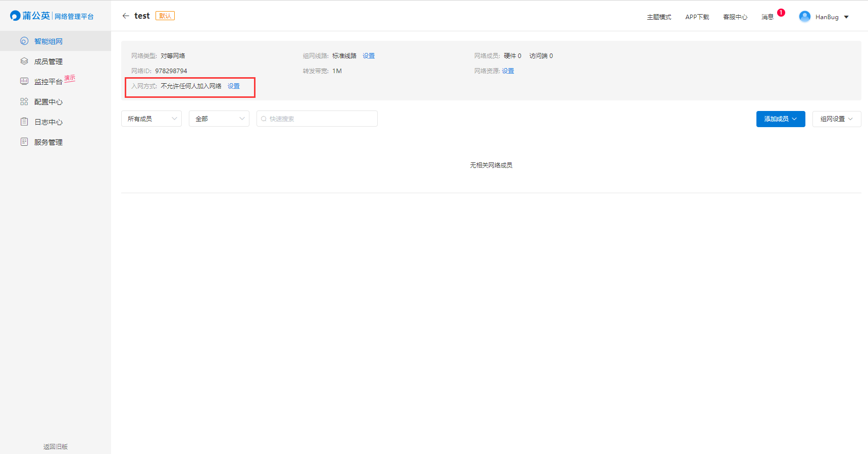The width and height of the screenshot is (868, 454).
Task: Click 设置 next to 标准线路
Action: 369,56
